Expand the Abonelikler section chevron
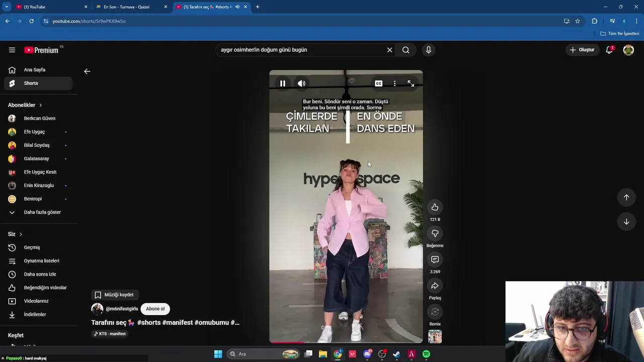 pos(40,105)
